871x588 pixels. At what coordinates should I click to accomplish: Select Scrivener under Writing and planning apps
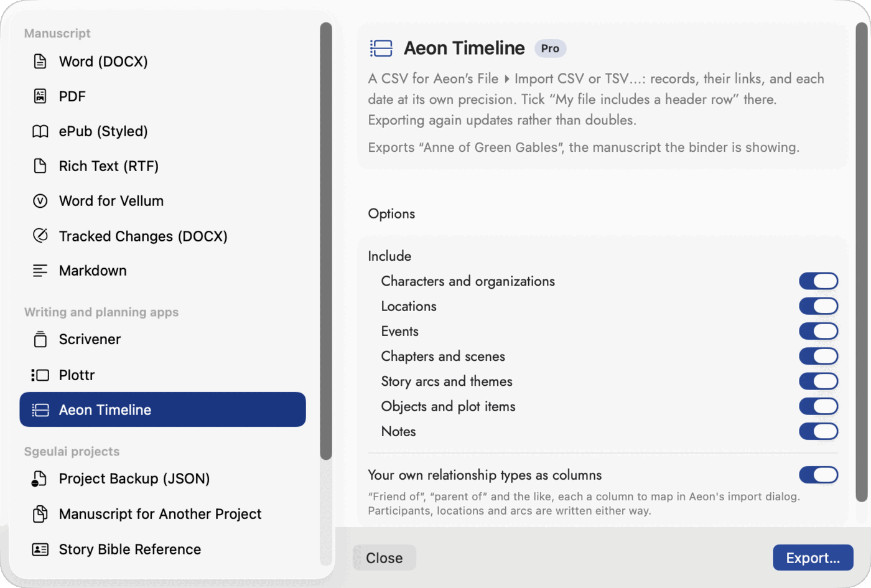pos(163,339)
